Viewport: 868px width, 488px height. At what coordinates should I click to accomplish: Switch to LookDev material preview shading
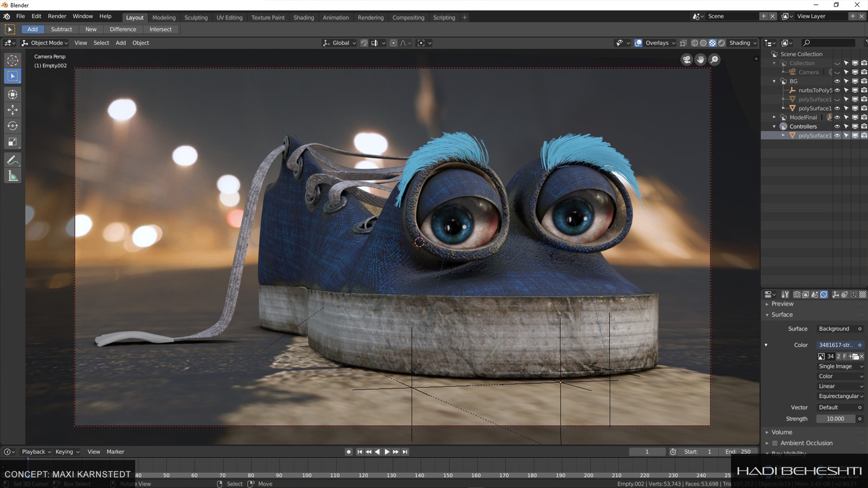coord(712,43)
